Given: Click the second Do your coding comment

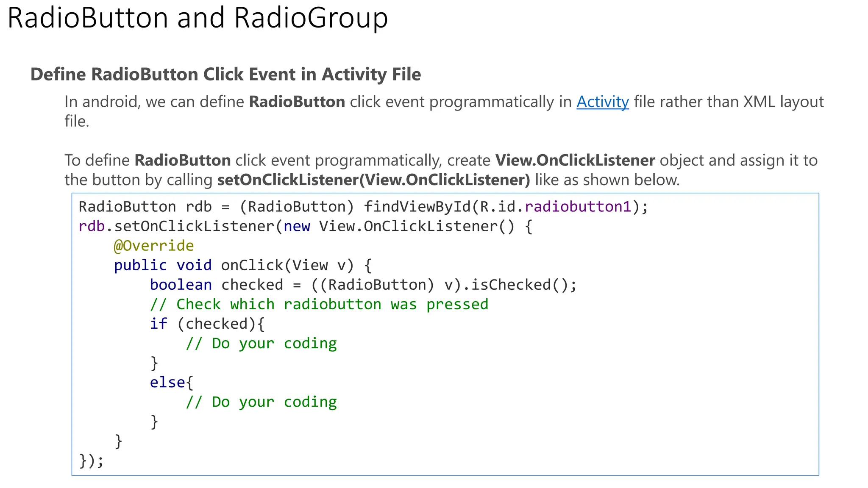Looking at the screenshot, I should (261, 402).
